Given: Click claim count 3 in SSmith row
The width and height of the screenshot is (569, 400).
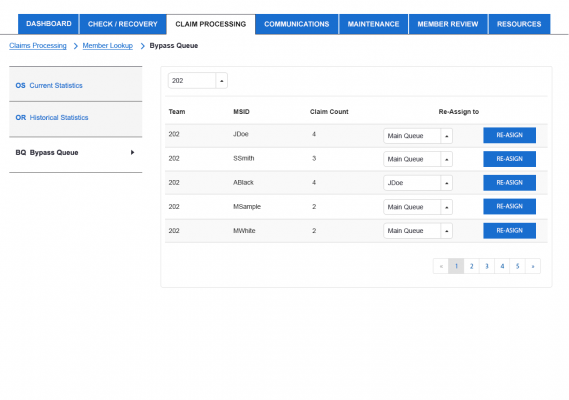Looking at the screenshot, I should click(314, 158).
